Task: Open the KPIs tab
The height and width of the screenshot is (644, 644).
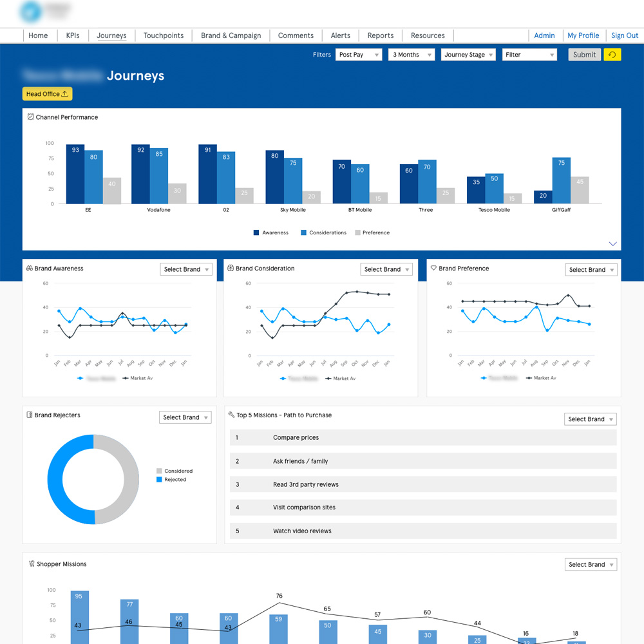Action: [73, 35]
